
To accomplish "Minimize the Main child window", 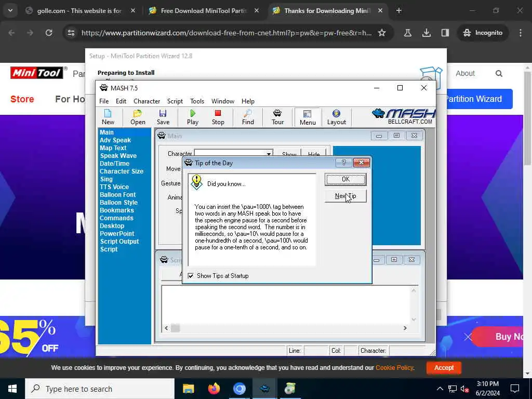I will pos(379,136).
